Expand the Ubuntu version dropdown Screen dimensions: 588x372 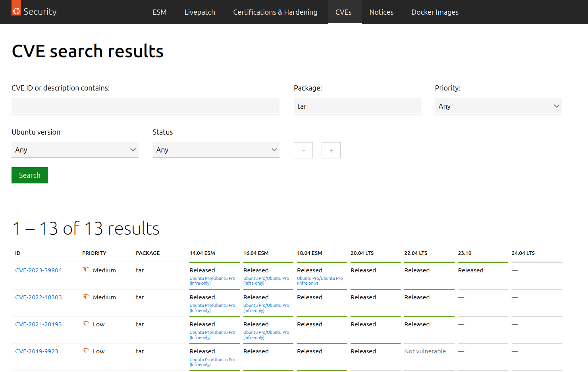coord(75,150)
